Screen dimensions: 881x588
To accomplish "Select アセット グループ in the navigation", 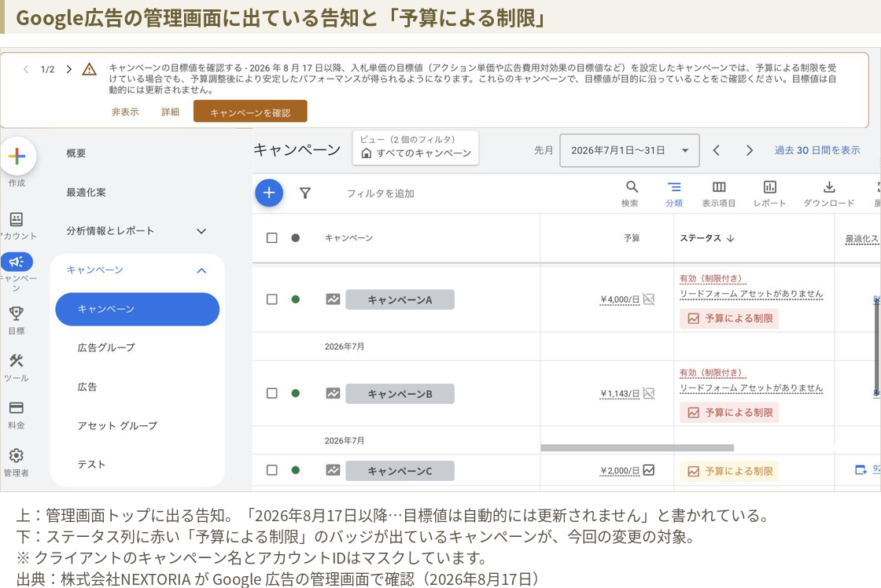I will (117, 426).
